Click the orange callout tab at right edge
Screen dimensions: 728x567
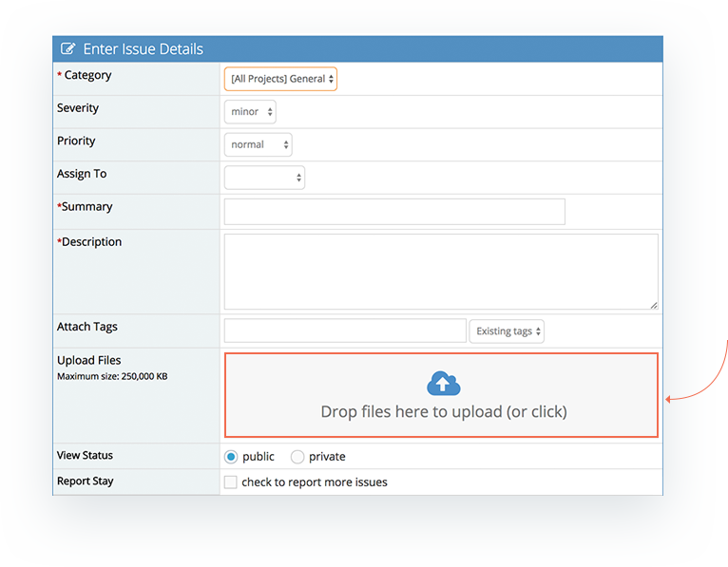pyautogui.click(x=721, y=369)
